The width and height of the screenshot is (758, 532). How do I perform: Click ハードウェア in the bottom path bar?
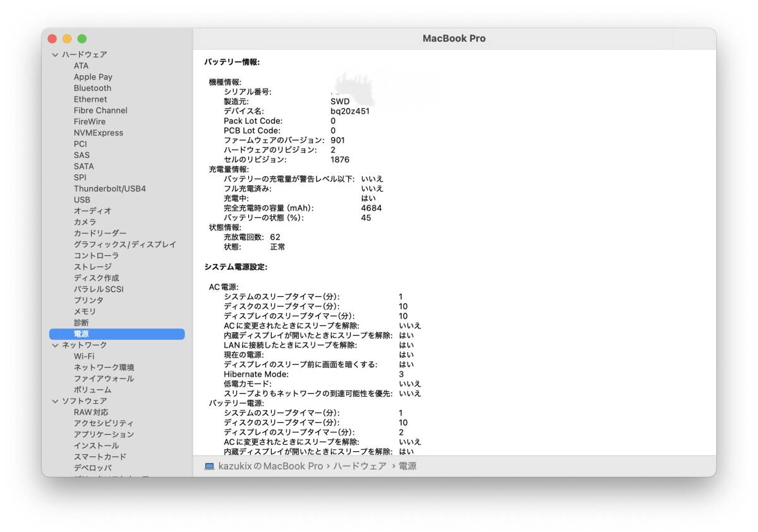tap(359, 466)
